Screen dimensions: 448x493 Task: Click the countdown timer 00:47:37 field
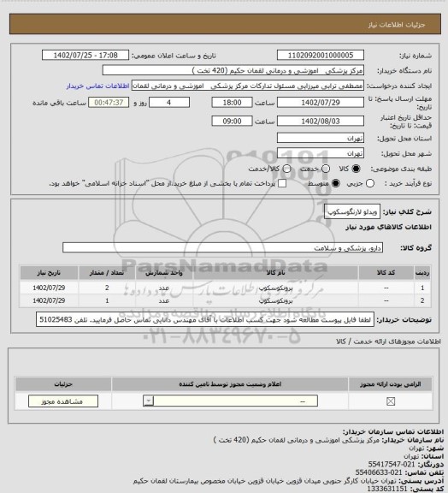[x=109, y=103]
